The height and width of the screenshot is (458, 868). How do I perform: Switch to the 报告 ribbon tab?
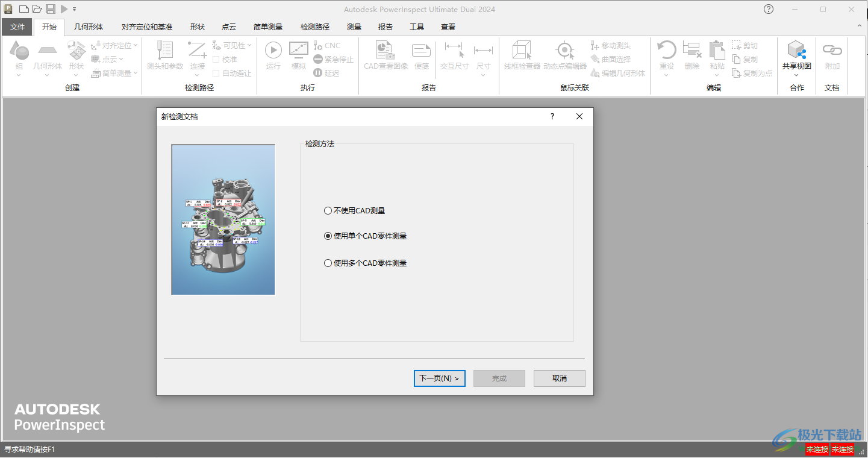click(x=386, y=27)
